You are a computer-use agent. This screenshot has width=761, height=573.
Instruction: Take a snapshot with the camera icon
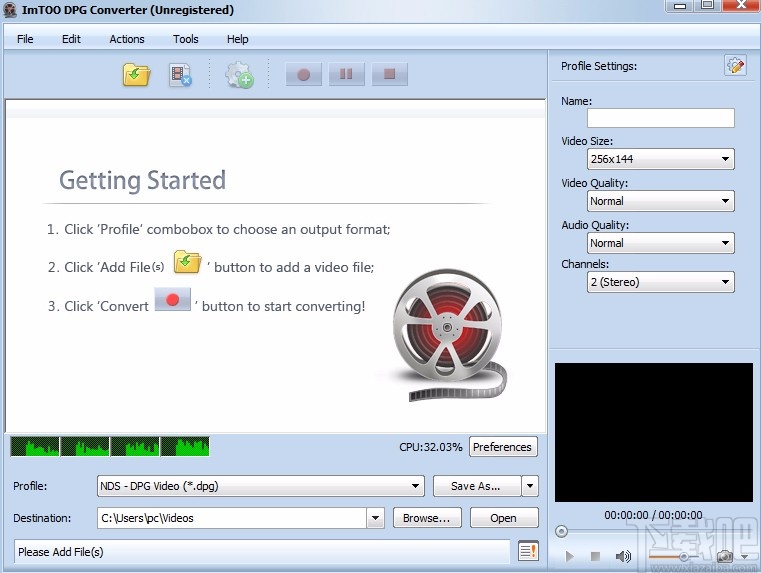(725, 556)
